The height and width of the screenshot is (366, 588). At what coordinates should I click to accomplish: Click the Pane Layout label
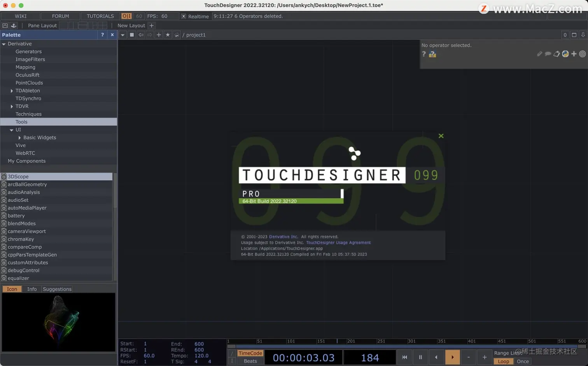coord(42,25)
